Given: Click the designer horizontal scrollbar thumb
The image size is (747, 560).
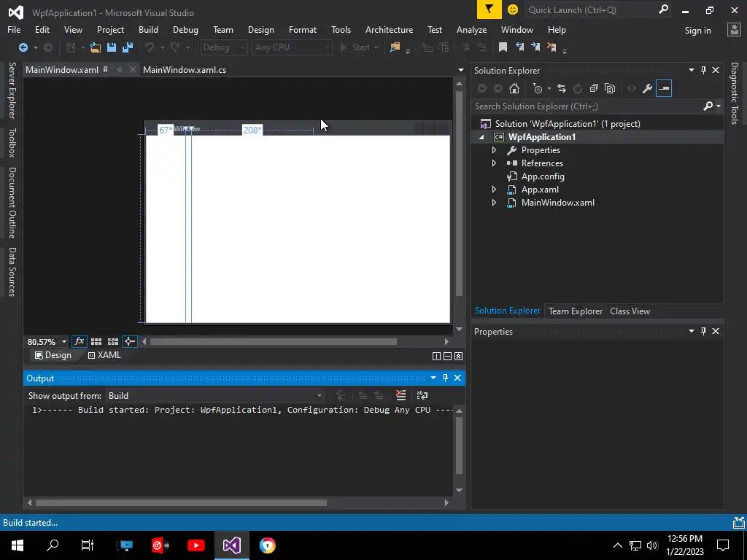Looking at the screenshot, I should point(274,341).
